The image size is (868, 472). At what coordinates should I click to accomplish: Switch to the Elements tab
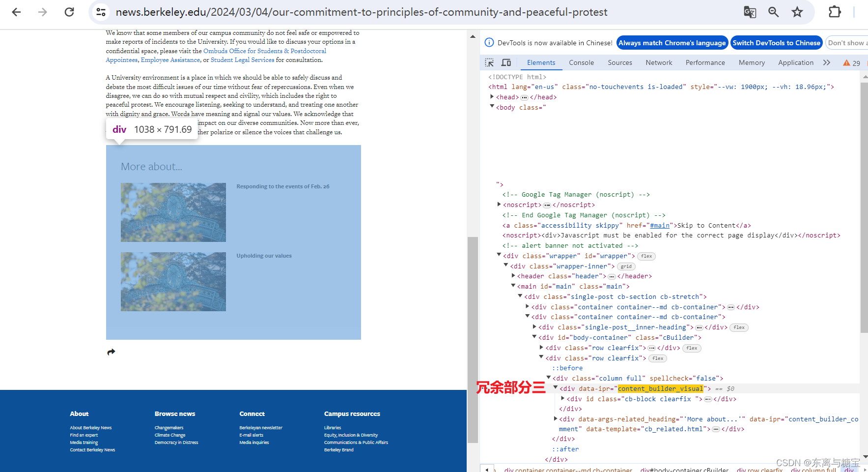541,62
